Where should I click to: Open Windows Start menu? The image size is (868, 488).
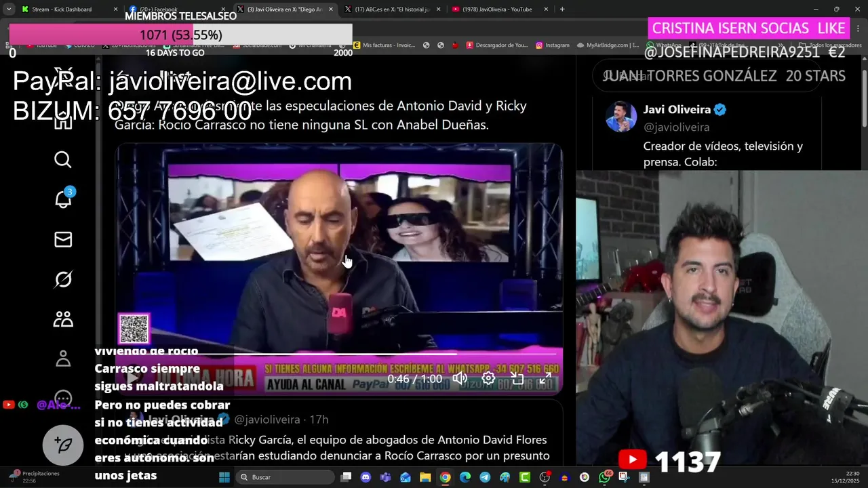point(224,477)
